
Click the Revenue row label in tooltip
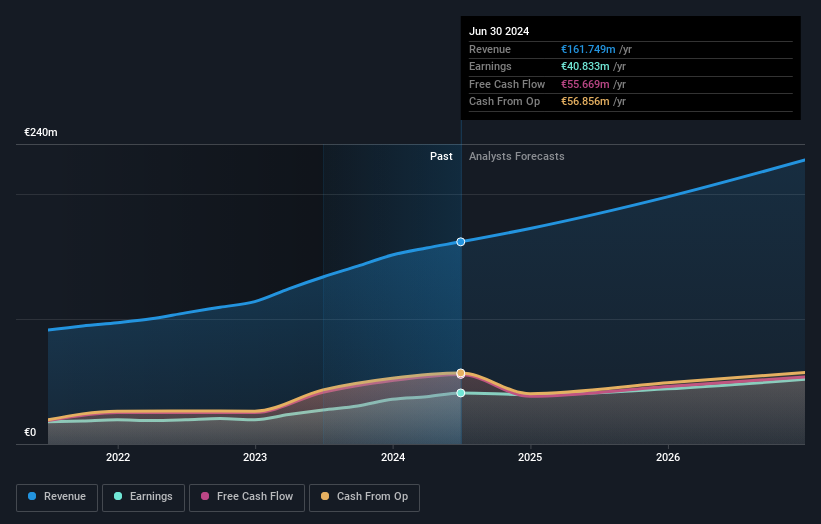490,49
